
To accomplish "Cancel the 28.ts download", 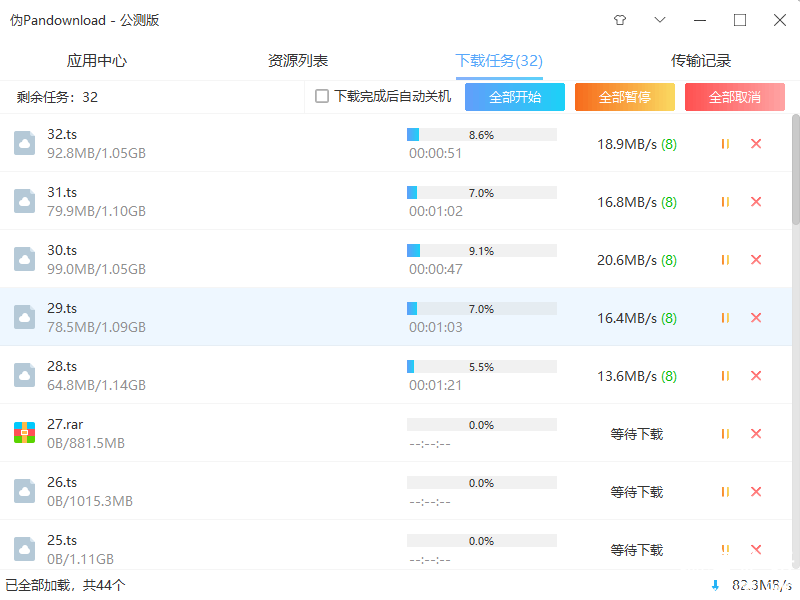I will tap(756, 376).
